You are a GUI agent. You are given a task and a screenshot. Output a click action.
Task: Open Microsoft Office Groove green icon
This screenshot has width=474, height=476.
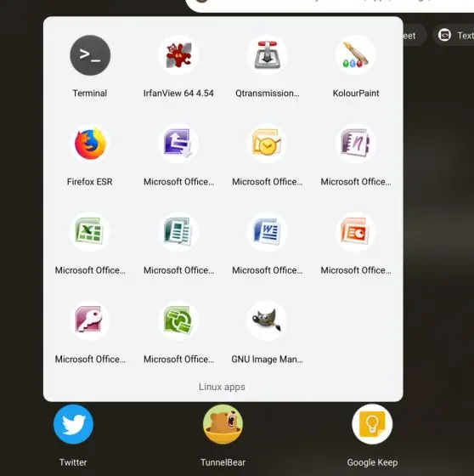178,320
